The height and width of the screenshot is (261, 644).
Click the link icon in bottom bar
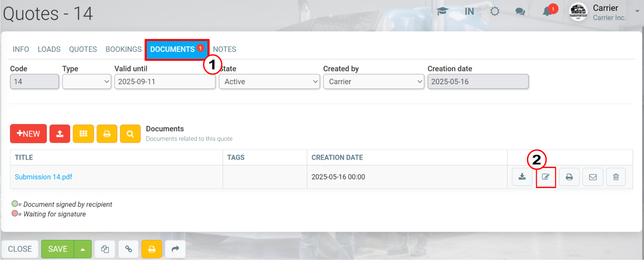[x=128, y=249]
